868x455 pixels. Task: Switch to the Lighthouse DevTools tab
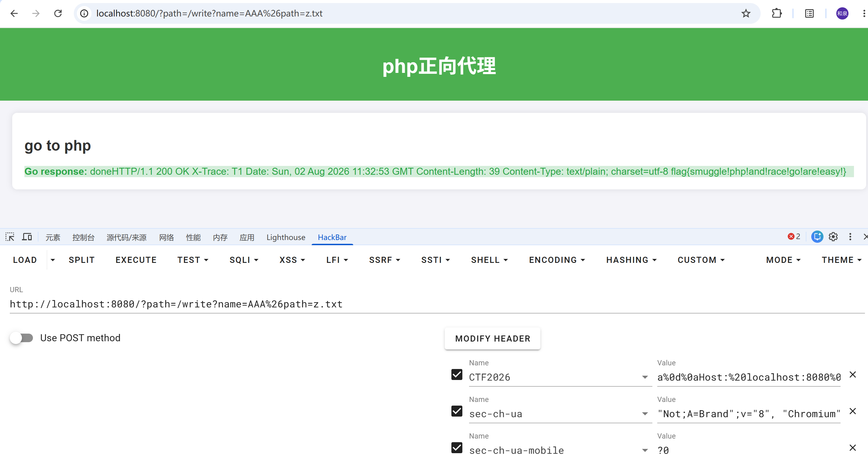(x=286, y=237)
